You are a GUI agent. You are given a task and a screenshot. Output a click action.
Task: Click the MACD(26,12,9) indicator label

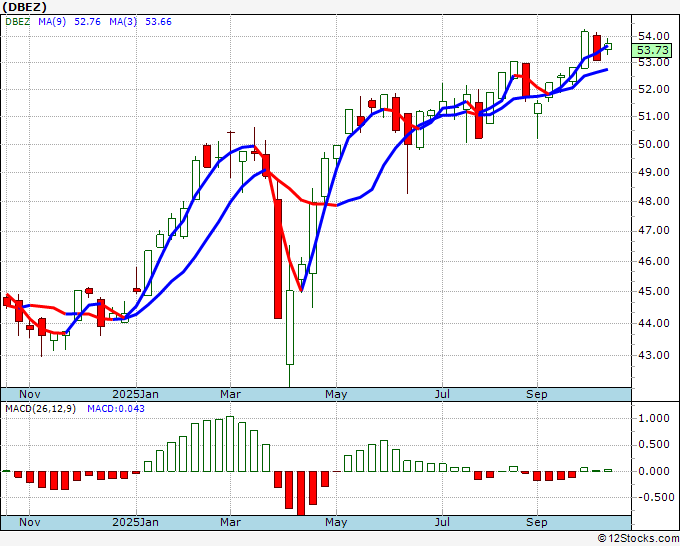click(40, 409)
